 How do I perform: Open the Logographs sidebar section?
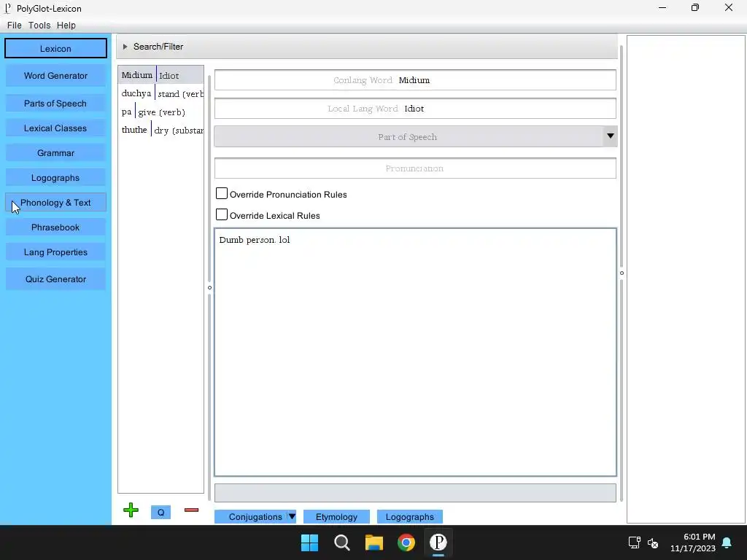tap(55, 178)
